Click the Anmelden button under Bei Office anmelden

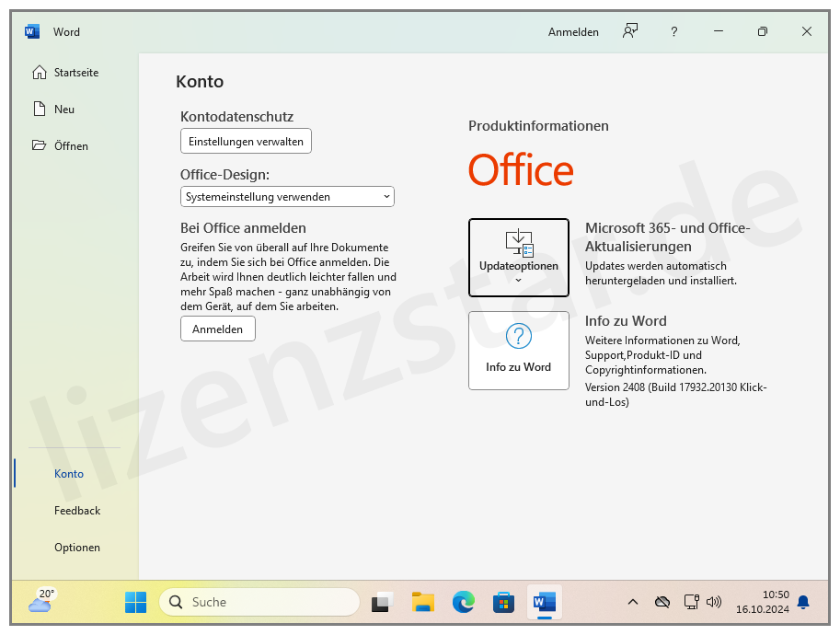[217, 329]
